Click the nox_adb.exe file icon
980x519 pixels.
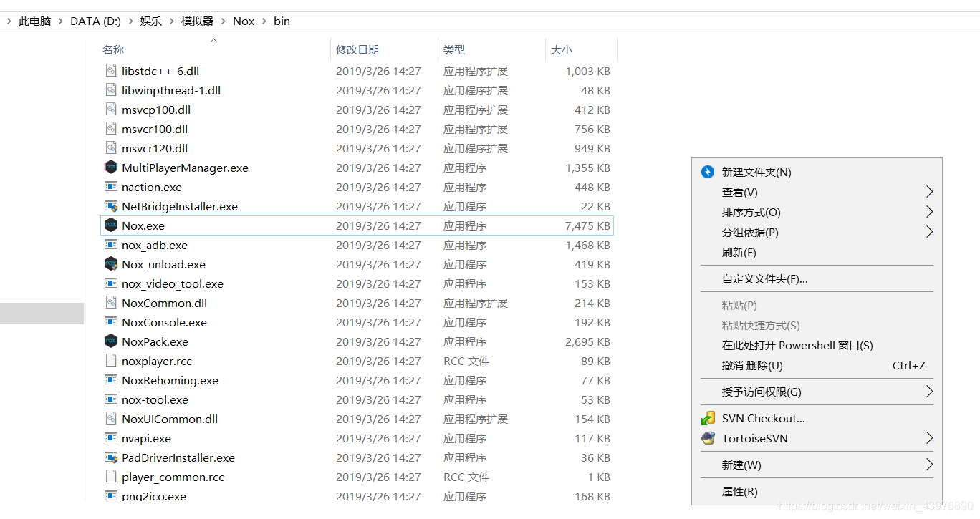tap(111, 245)
